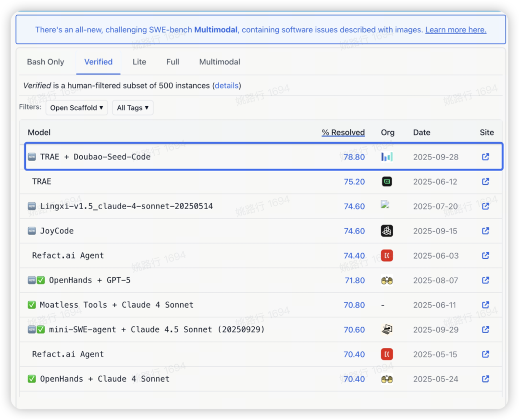Open the site link for JoyCode

[485, 231]
